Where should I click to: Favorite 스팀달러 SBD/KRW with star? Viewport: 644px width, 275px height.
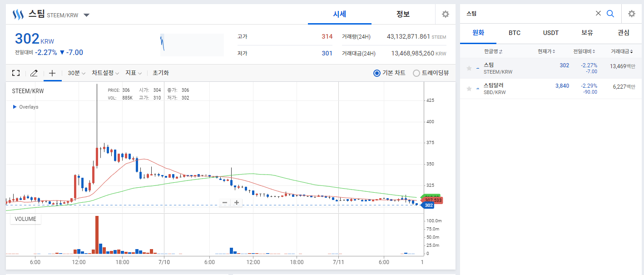point(469,89)
